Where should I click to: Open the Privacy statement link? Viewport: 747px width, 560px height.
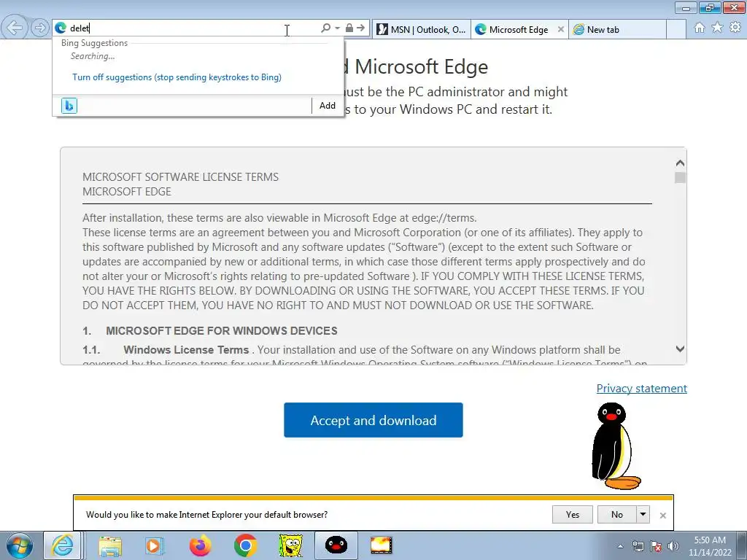click(x=642, y=389)
